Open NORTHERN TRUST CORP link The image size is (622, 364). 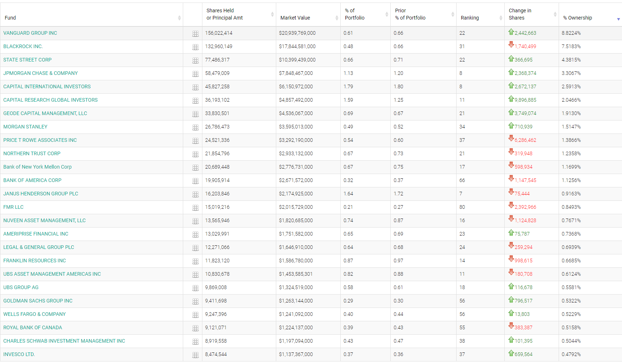click(x=32, y=153)
